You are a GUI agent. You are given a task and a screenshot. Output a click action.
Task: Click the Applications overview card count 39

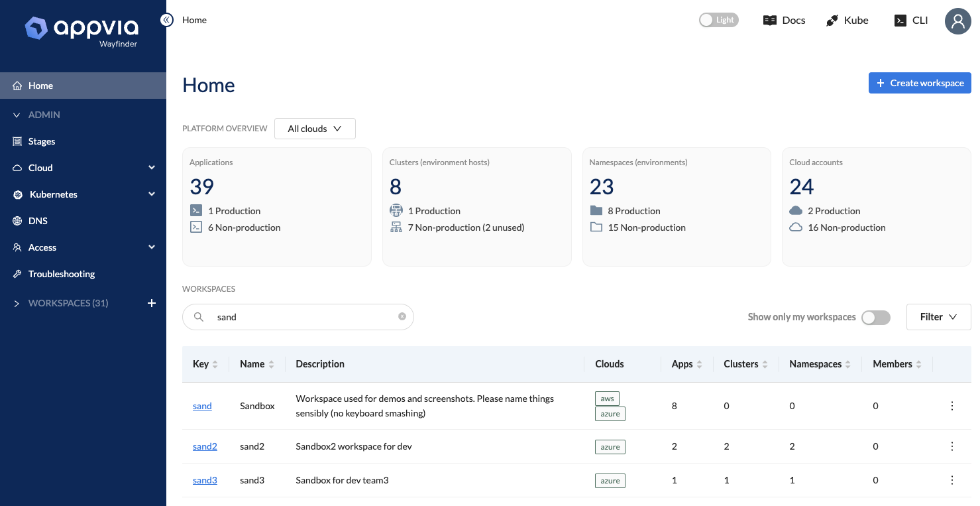[x=202, y=187]
